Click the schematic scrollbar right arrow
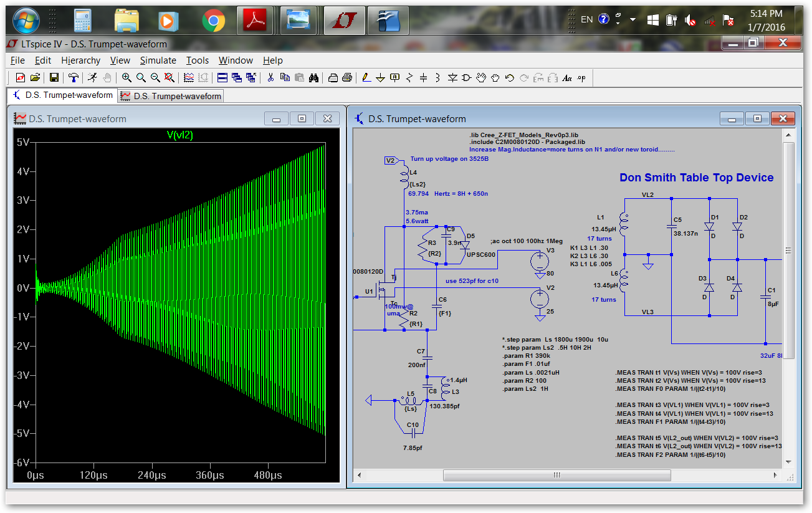Viewport: 812px width, 513px height. 776,475
